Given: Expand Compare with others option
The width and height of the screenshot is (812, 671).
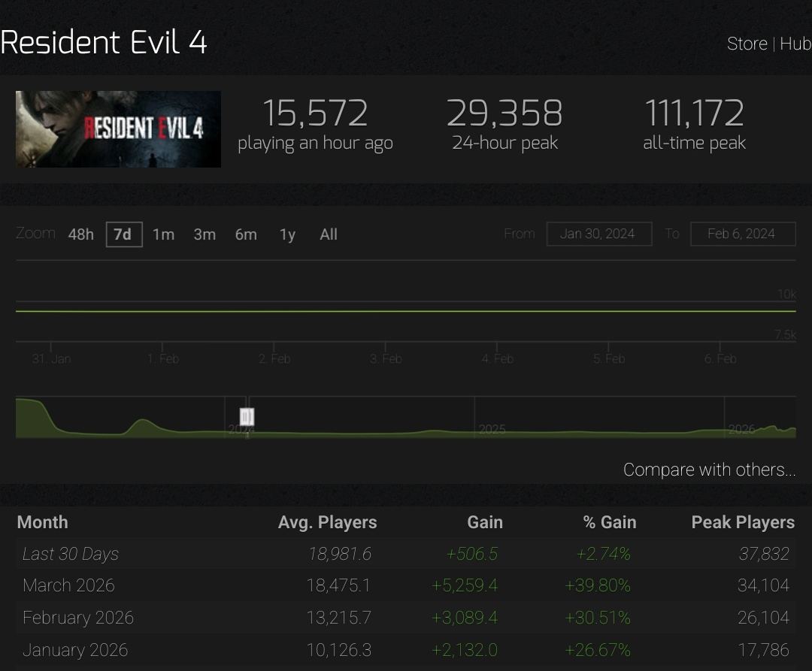Looking at the screenshot, I should pos(710,470).
